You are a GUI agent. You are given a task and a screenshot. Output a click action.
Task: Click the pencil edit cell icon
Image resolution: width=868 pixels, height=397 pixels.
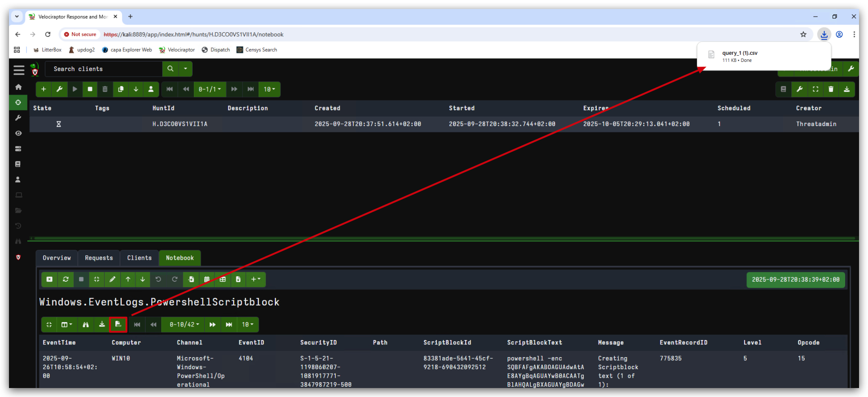click(x=112, y=279)
